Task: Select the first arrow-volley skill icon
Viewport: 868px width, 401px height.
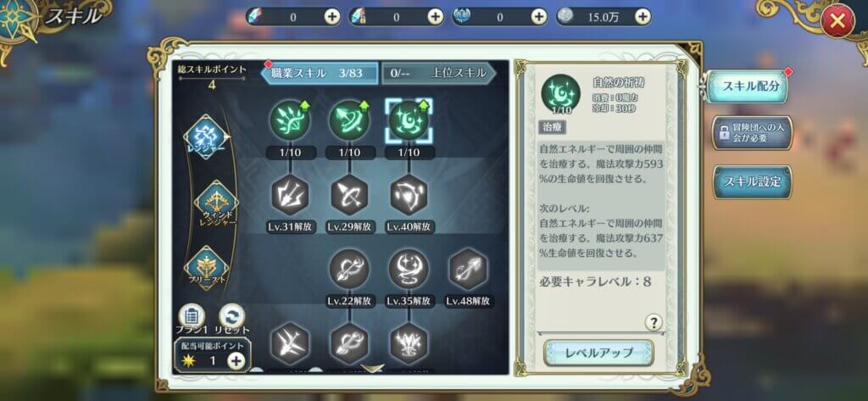Action: click(290, 121)
